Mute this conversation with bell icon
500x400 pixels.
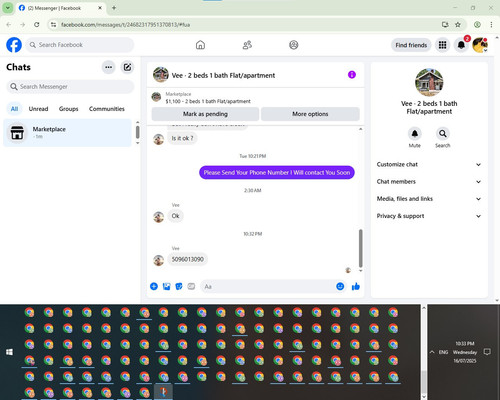(x=415, y=134)
